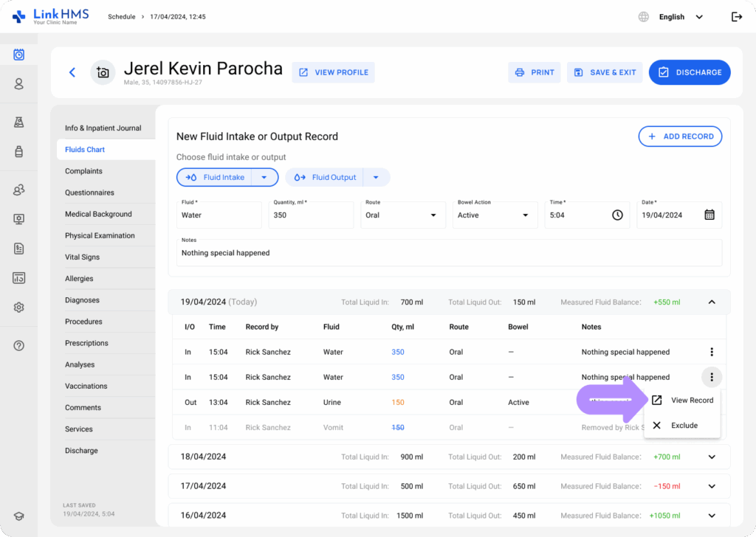Open the three-dot menu on first record row

pos(711,352)
